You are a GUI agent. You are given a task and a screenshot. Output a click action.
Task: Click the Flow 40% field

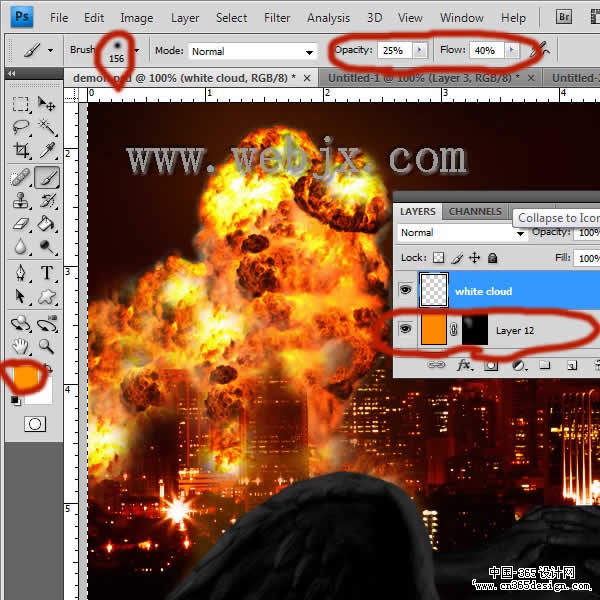[x=486, y=50]
